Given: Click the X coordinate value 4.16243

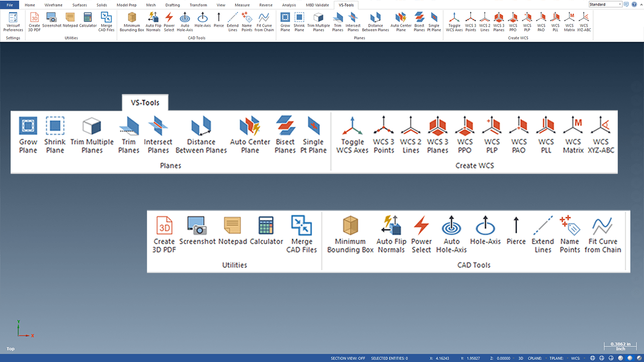Looking at the screenshot, I should 443,358.
